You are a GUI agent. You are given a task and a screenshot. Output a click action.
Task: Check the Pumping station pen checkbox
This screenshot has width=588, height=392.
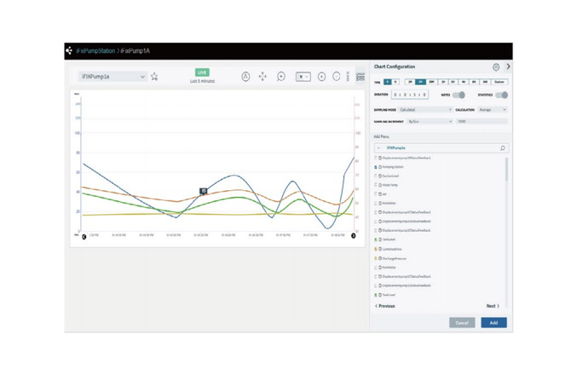[376, 167]
